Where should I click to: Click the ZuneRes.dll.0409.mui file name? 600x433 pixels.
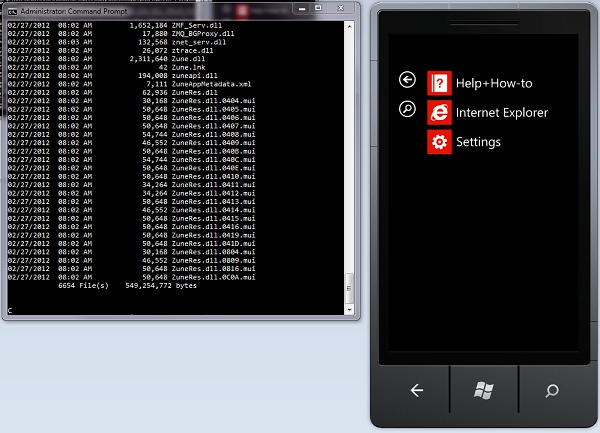pos(214,143)
